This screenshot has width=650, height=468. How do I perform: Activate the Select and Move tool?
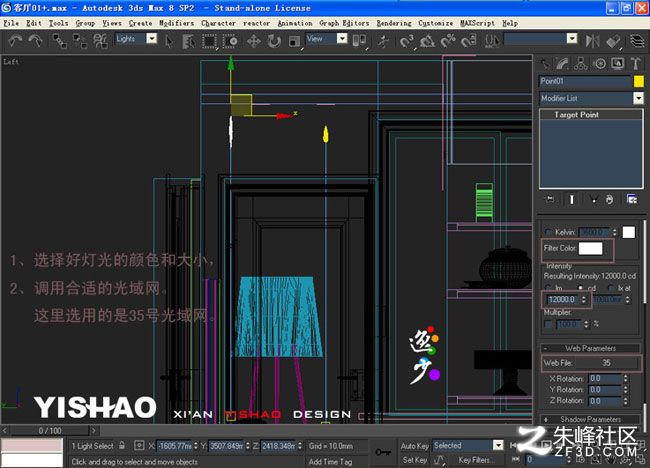tap(253, 41)
